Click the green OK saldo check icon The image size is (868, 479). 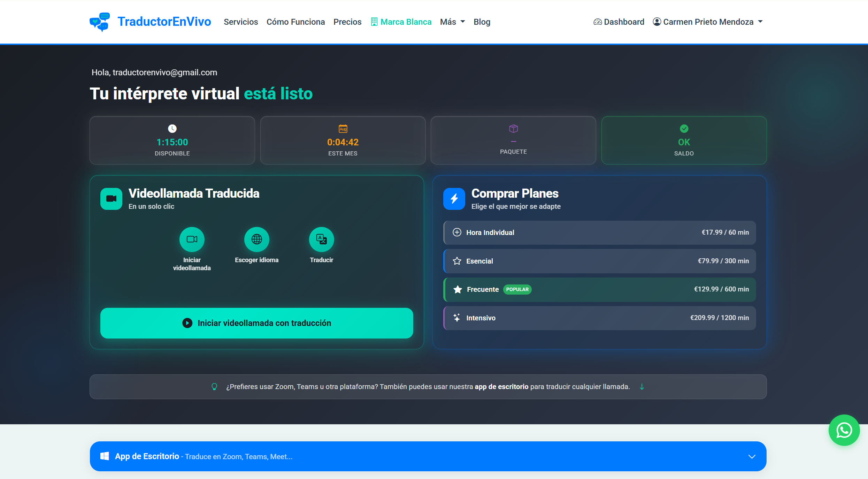tap(684, 128)
